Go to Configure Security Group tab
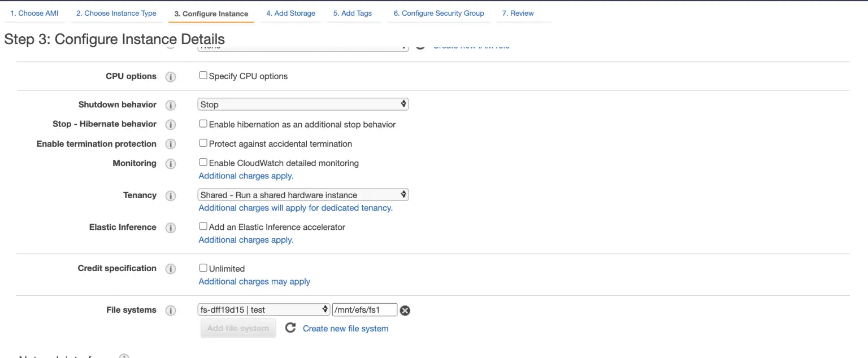868x358 pixels. pos(439,12)
